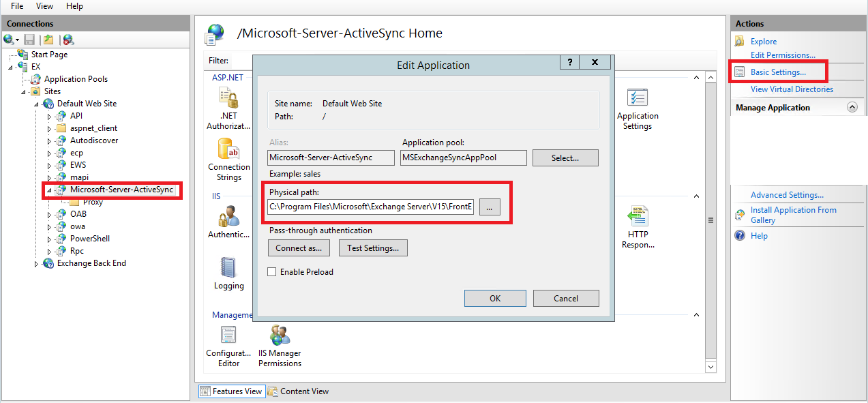Open the View menu

click(x=44, y=6)
